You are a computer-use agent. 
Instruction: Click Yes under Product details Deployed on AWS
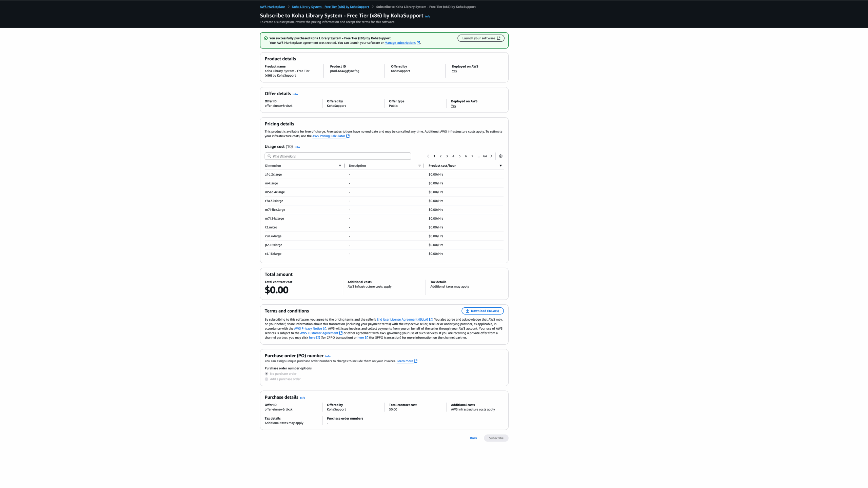pos(454,71)
